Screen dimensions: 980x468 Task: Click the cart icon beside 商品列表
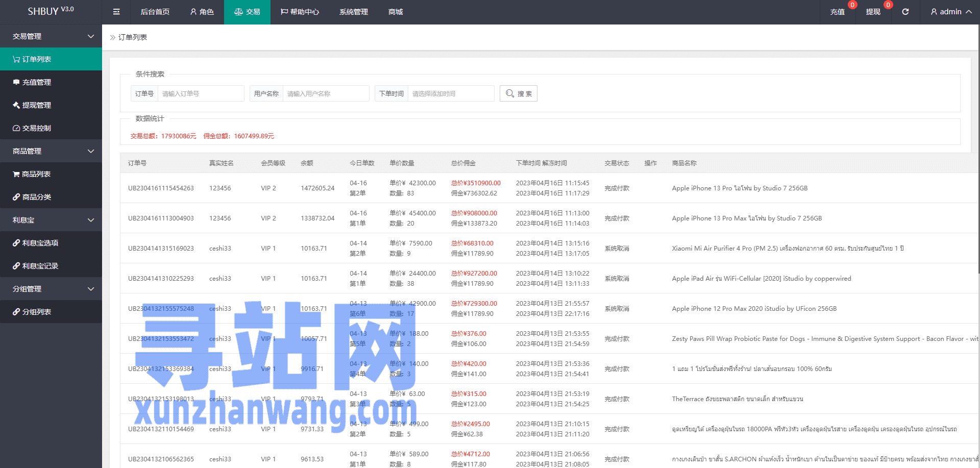tap(16, 174)
